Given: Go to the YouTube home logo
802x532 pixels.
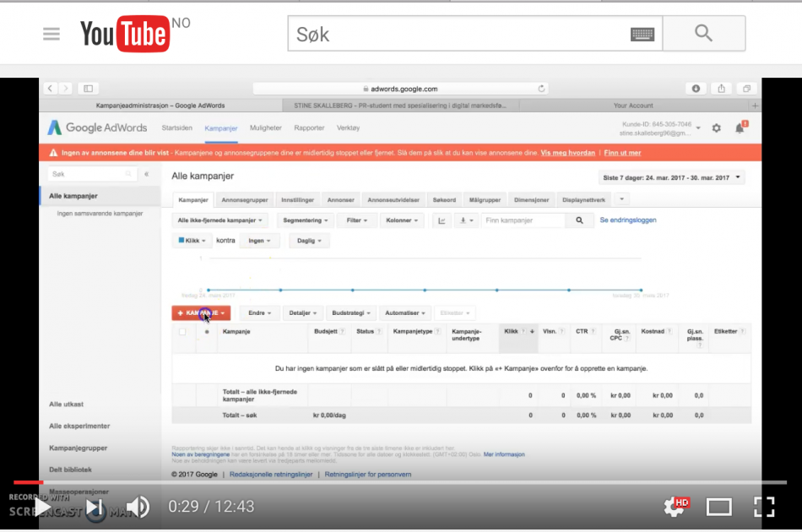Looking at the screenshot, I should point(125,34).
